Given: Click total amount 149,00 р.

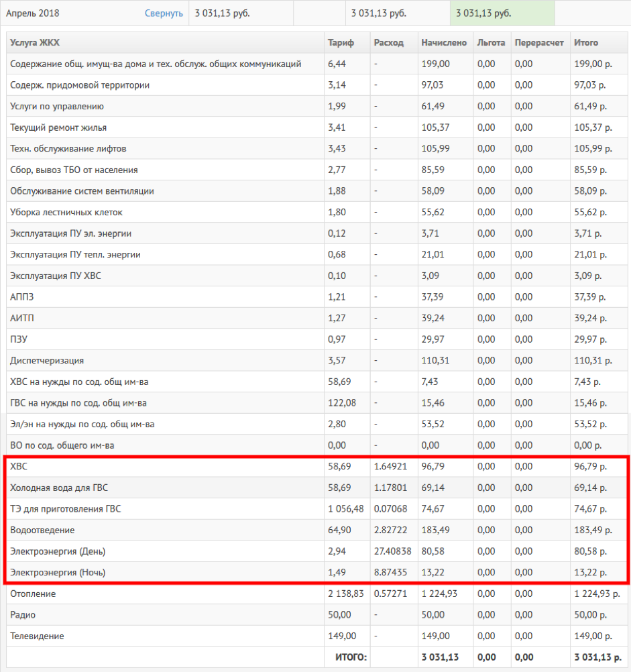Looking at the screenshot, I should [593, 636].
